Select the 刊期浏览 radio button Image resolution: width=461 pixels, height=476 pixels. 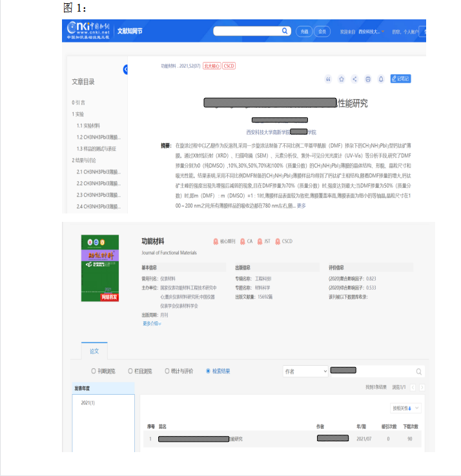pos(94,371)
